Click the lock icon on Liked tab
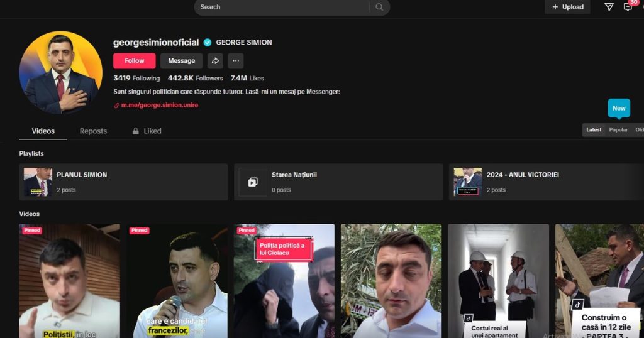Screen dimensions: 644x338 (x=136, y=131)
